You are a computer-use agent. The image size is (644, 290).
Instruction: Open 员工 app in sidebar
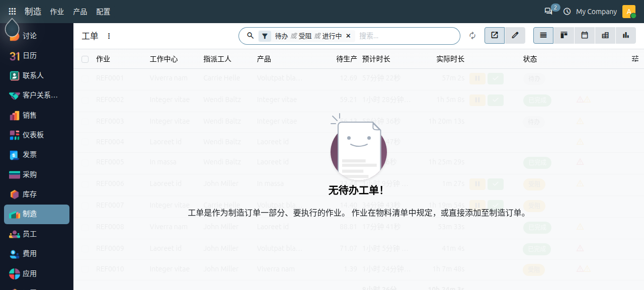(37, 234)
